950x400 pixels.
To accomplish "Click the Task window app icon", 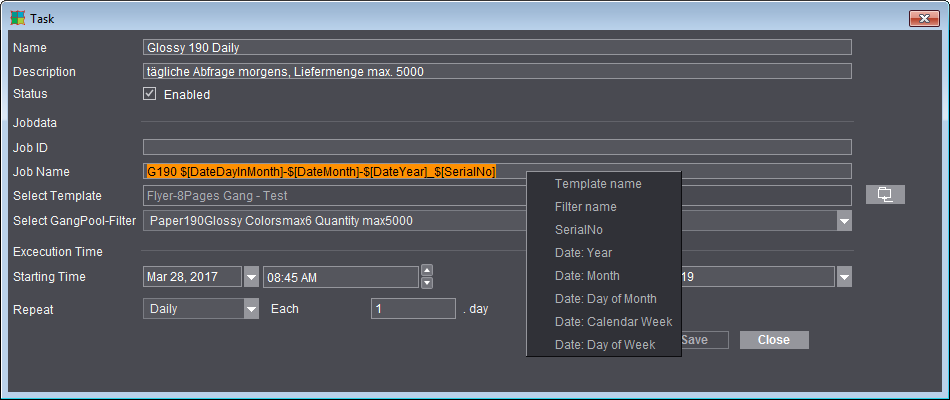I will click(17, 18).
